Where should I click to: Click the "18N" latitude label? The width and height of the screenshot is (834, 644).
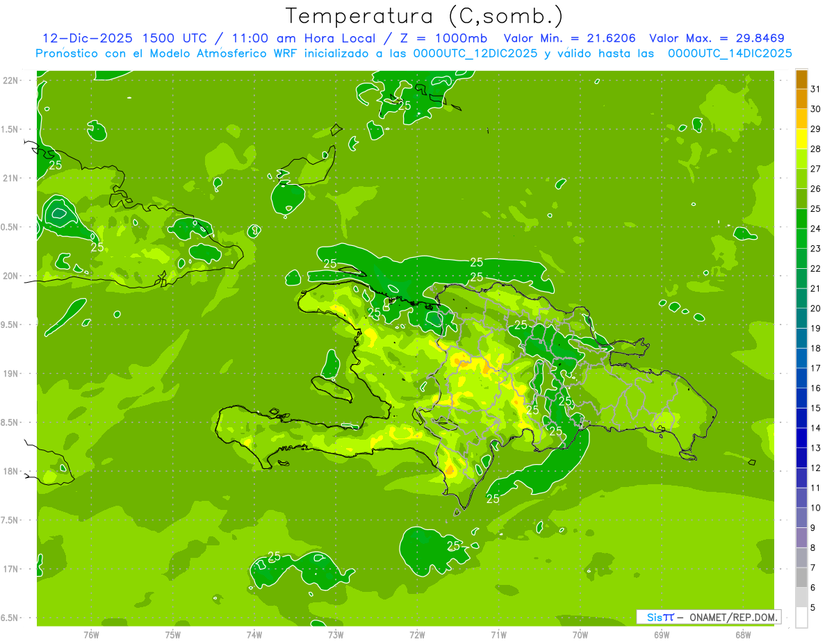pyautogui.click(x=11, y=471)
